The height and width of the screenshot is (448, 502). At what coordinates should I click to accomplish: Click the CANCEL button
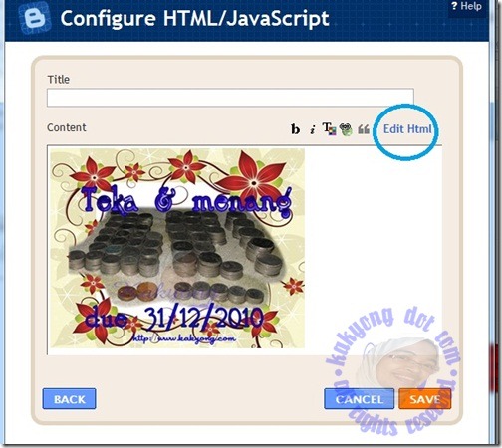360,399
